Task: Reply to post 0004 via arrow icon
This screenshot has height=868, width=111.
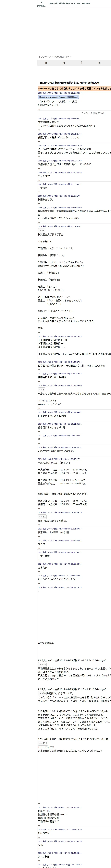Action: pos(39,157)
